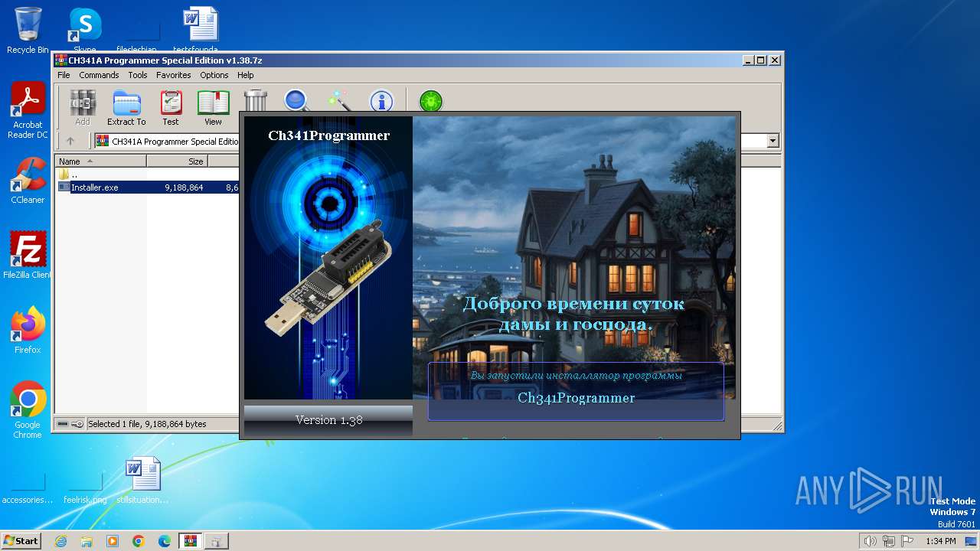Open File Explorer from the taskbar
This screenshot has height=551, width=980.
pos(87,541)
